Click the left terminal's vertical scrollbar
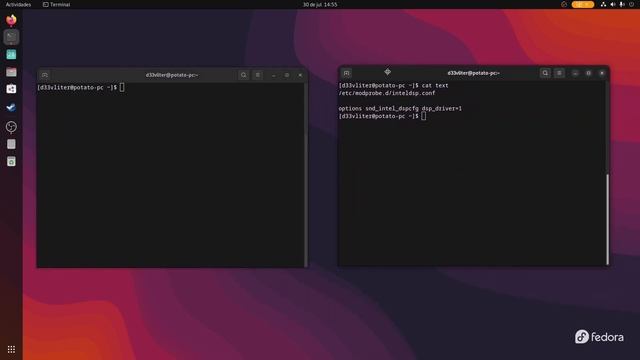 point(306,175)
